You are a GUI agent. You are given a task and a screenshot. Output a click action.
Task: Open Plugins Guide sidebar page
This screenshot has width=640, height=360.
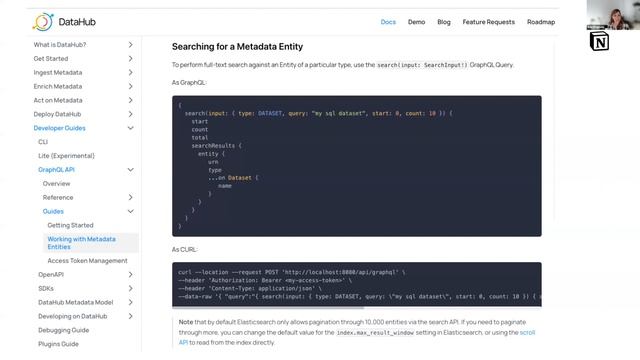click(58, 344)
